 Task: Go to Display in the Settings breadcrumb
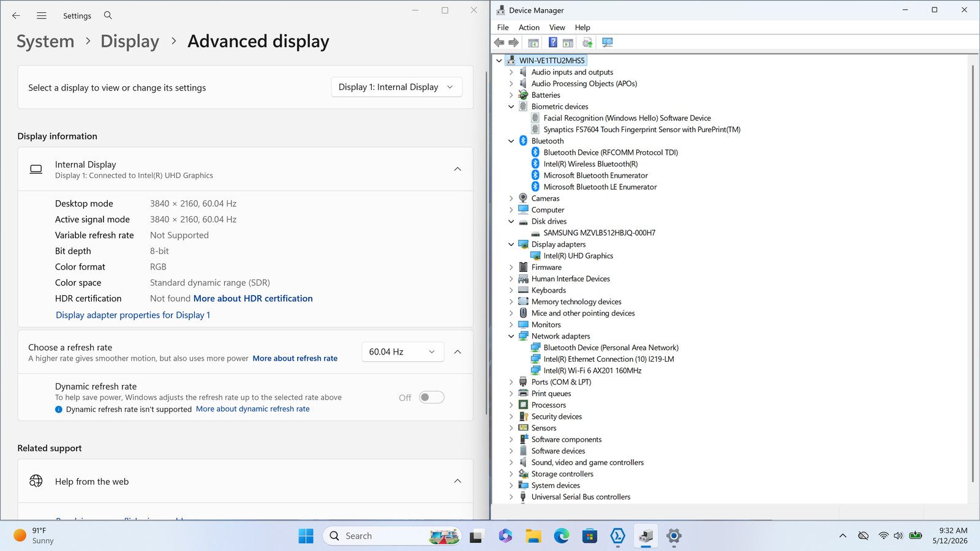click(130, 41)
